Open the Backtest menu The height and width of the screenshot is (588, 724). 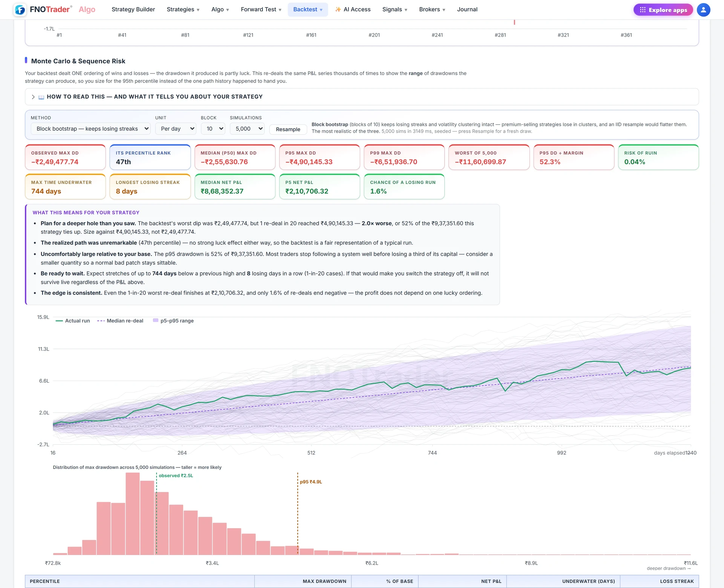point(308,9)
